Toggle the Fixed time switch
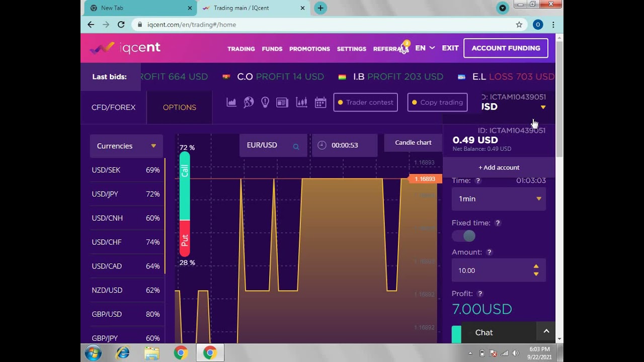The height and width of the screenshot is (362, 644). click(463, 236)
